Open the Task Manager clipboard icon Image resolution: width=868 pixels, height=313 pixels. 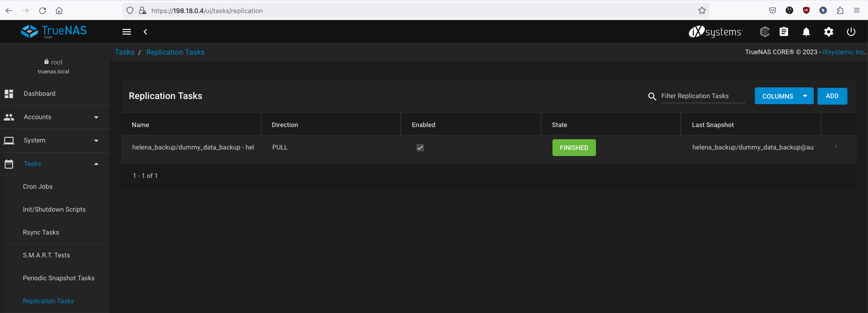coord(784,32)
